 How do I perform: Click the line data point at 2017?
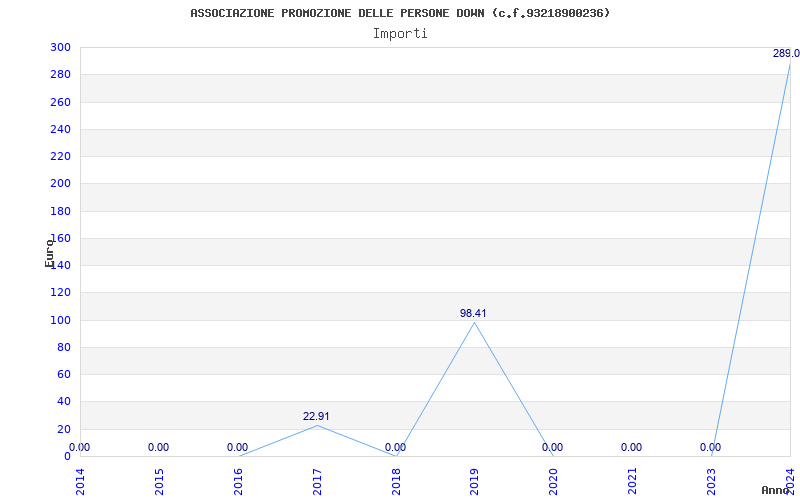[x=317, y=425]
